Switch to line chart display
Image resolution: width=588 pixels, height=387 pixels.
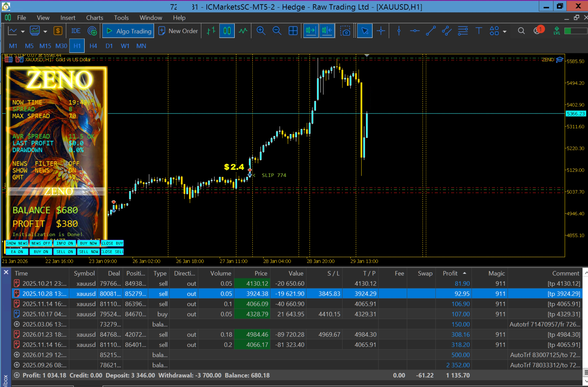pos(243,31)
